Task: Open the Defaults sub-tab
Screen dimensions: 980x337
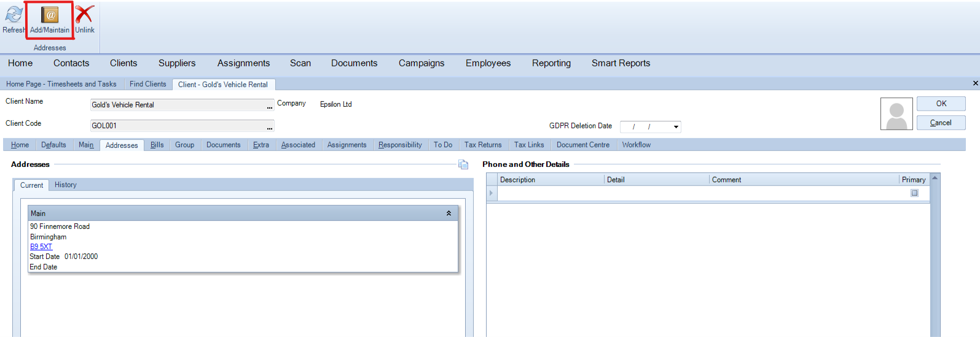Action: pyautogui.click(x=53, y=145)
